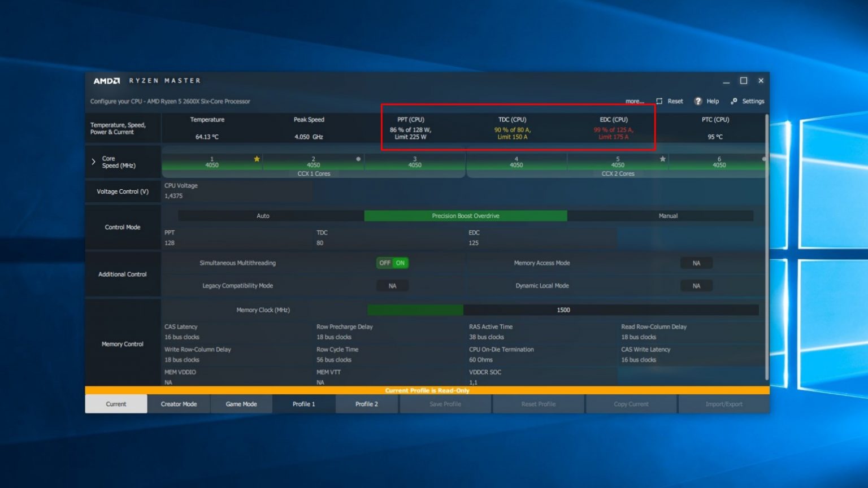Click the Reset icon in header
The width and height of the screenshot is (868, 488).
click(659, 101)
